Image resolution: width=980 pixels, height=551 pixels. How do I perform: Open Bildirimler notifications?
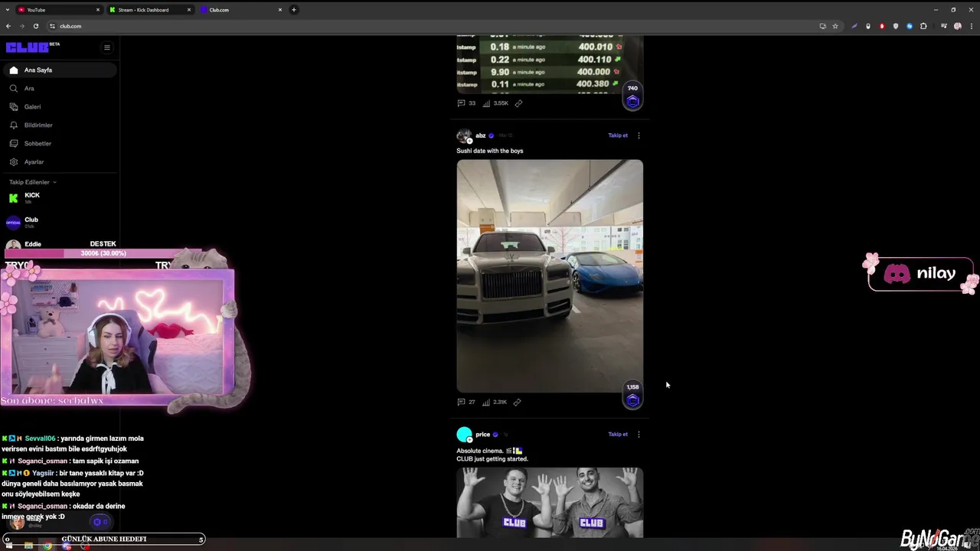[x=60, y=125]
